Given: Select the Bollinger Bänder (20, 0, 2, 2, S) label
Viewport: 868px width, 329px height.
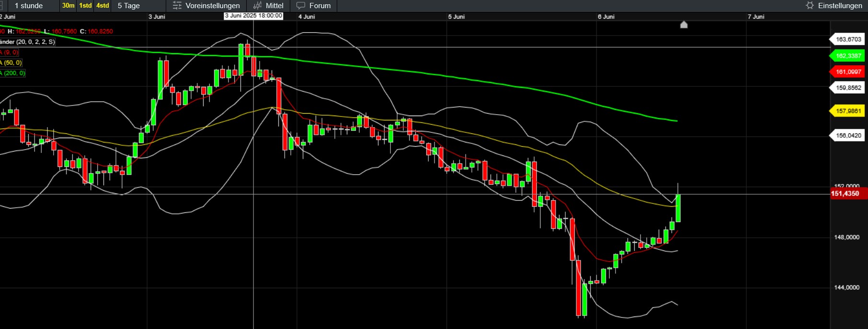Looking at the screenshot, I should coord(27,42).
